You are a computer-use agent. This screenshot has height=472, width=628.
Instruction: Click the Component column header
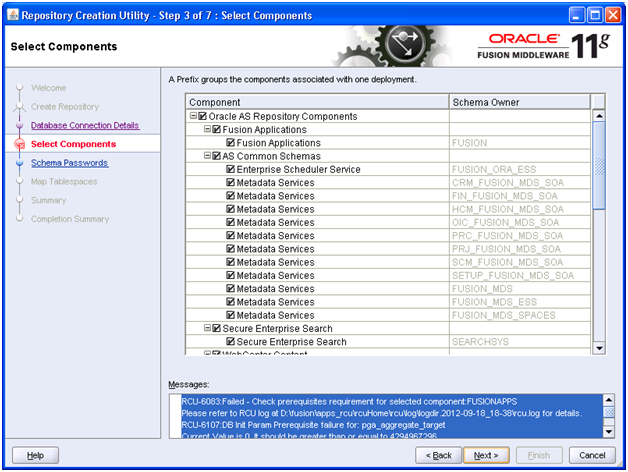point(317,102)
